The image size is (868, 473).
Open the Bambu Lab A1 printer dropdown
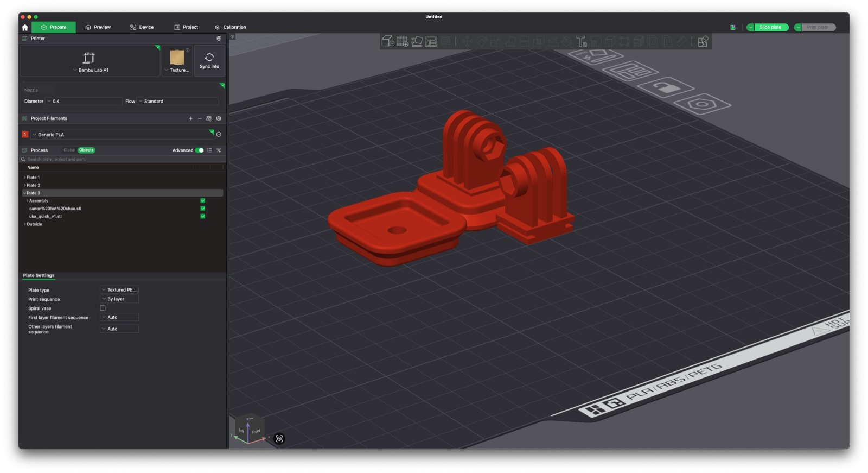90,61
